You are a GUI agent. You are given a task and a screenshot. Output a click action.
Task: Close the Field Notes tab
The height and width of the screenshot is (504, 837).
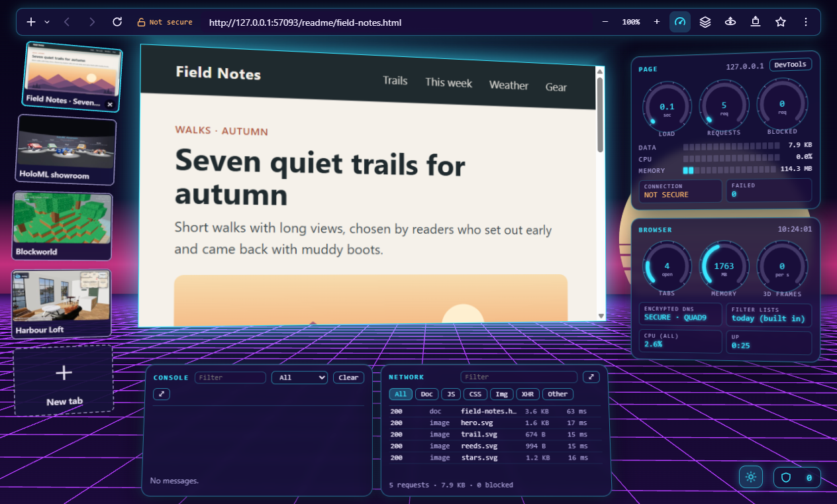pos(110,105)
